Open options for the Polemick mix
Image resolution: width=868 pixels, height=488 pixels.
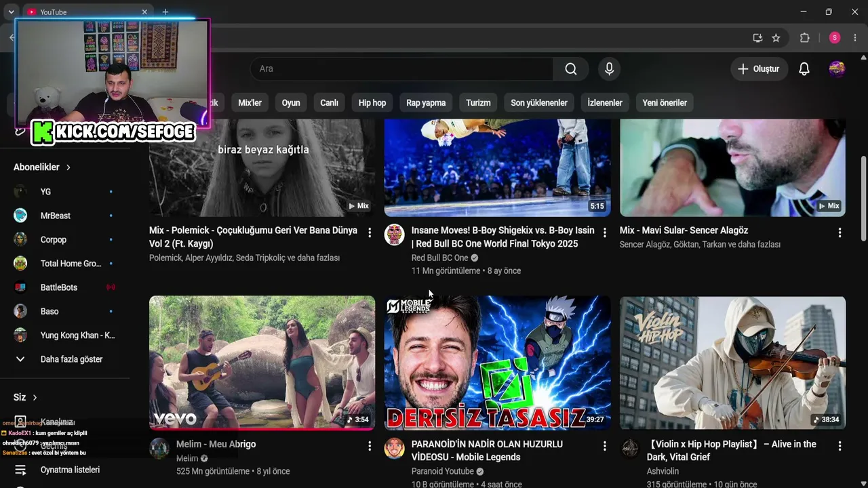[370, 232]
